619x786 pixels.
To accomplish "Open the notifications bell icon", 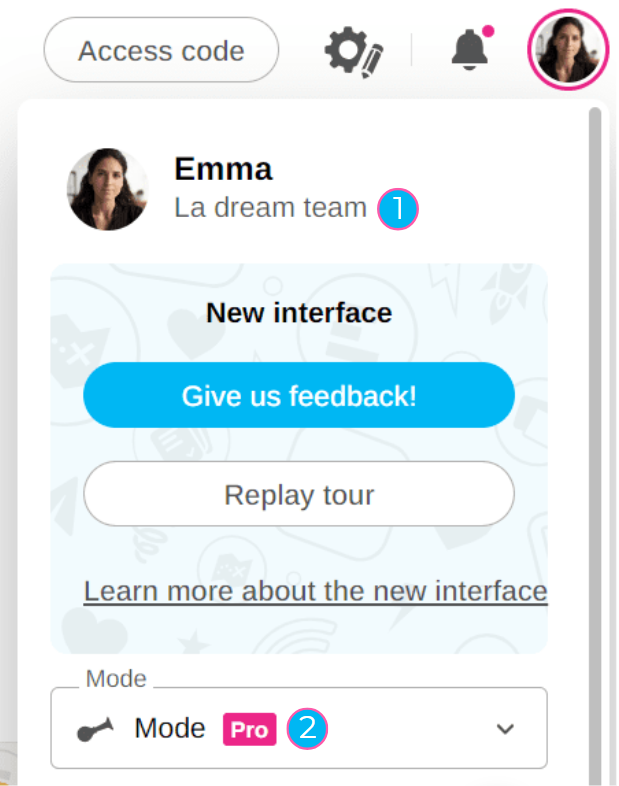I will coord(470,50).
